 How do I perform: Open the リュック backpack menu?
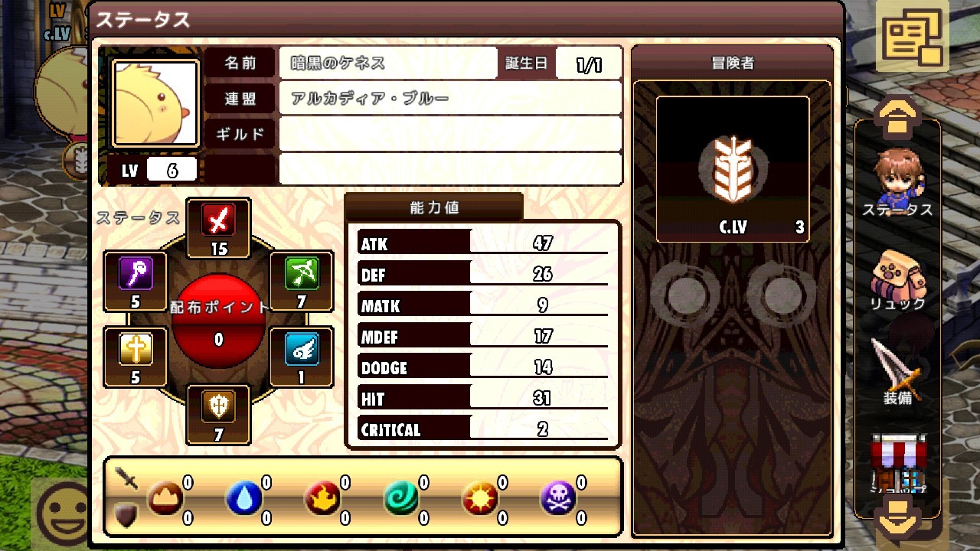tap(897, 280)
